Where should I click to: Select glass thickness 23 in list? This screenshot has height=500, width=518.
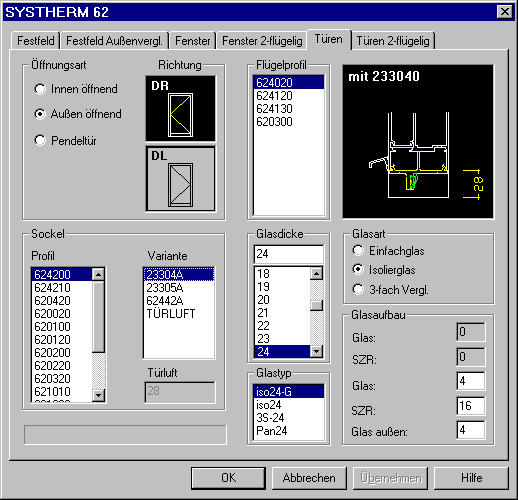pyautogui.click(x=282, y=339)
